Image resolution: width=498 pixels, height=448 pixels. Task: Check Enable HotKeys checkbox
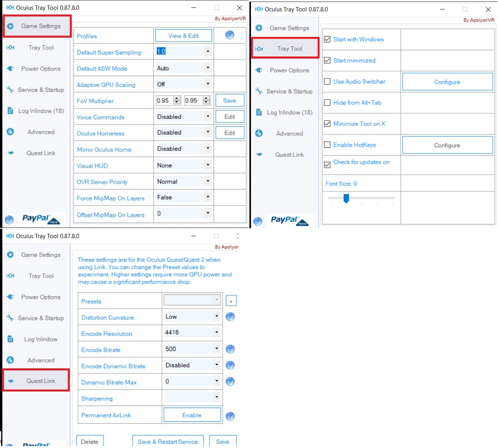(x=327, y=145)
